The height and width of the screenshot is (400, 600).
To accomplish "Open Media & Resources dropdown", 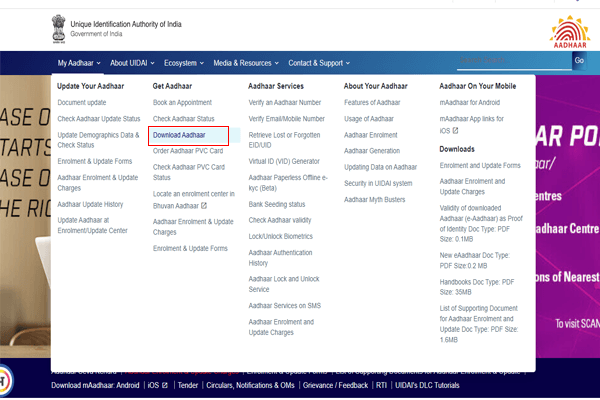I will click(x=246, y=63).
